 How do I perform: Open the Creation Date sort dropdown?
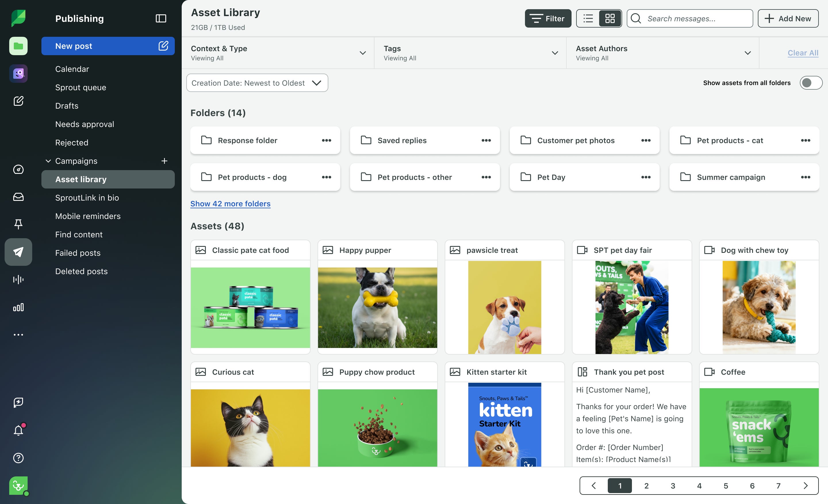[257, 83]
